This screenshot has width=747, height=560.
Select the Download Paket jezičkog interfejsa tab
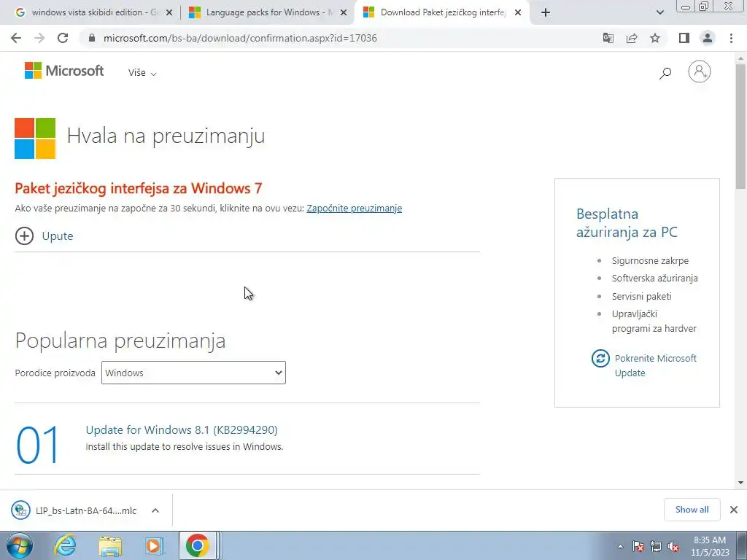tap(443, 12)
